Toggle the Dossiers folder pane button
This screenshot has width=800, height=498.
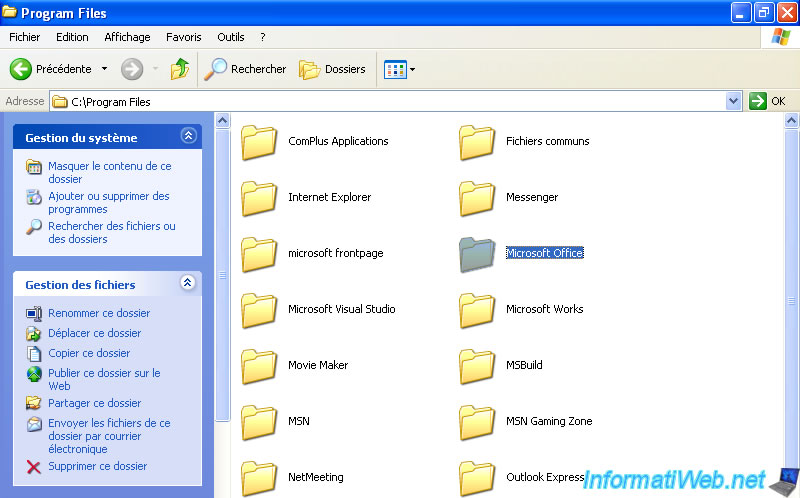(x=332, y=69)
